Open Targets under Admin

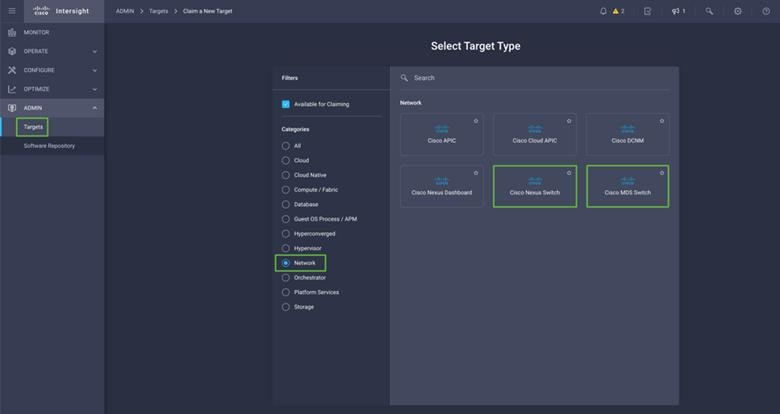pyautogui.click(x=33, y=127)
